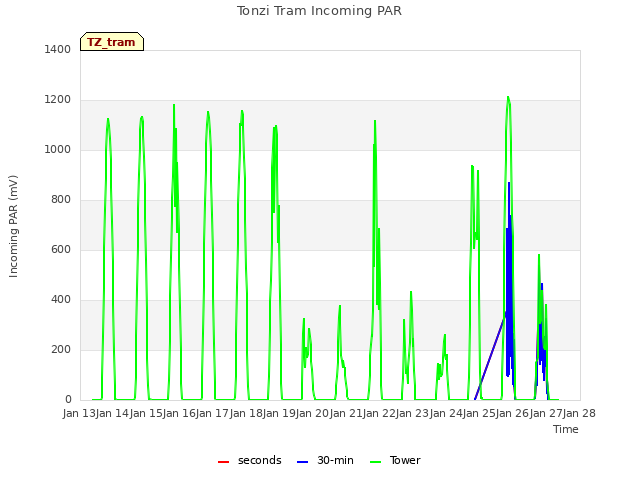The image size is (640, 480).
Task: Click the blue 30-min legend swatch
Action: click(x=302, y=462)
